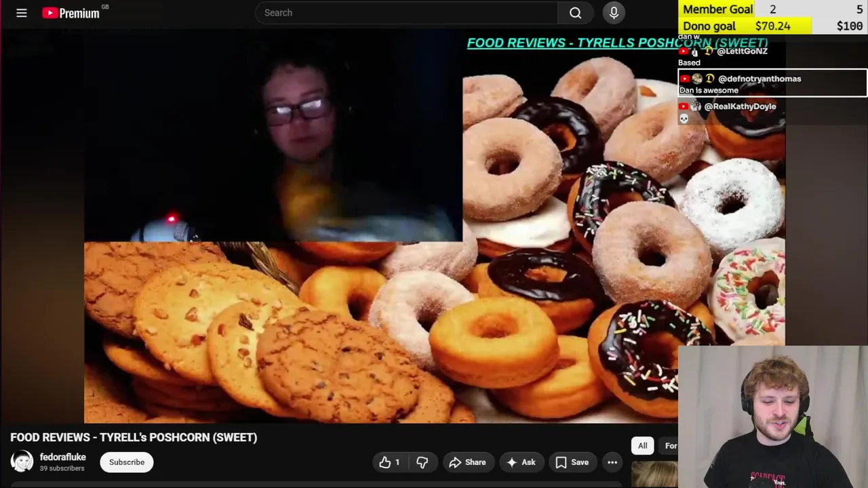Image resolution: width=868 pixels, height=488 pixels.
Task: Click the @LetItGoNZ chat username
Action: [x=742, y=51]
